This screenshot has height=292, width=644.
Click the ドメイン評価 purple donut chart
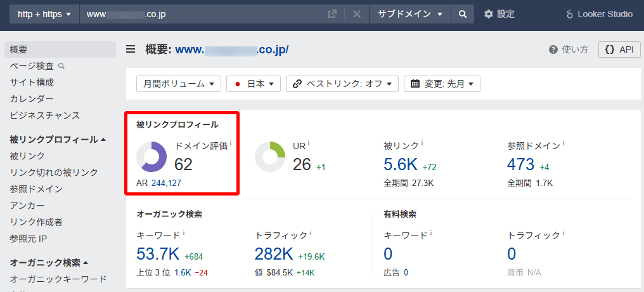coord(151,157)
